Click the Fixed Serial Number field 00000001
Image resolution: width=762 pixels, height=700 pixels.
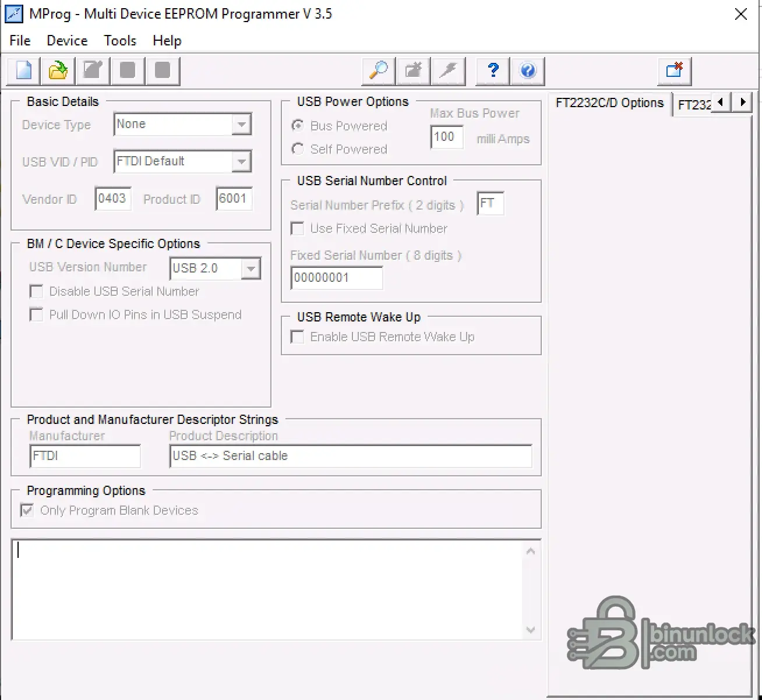pyautogui.click(x=337, y=278)
